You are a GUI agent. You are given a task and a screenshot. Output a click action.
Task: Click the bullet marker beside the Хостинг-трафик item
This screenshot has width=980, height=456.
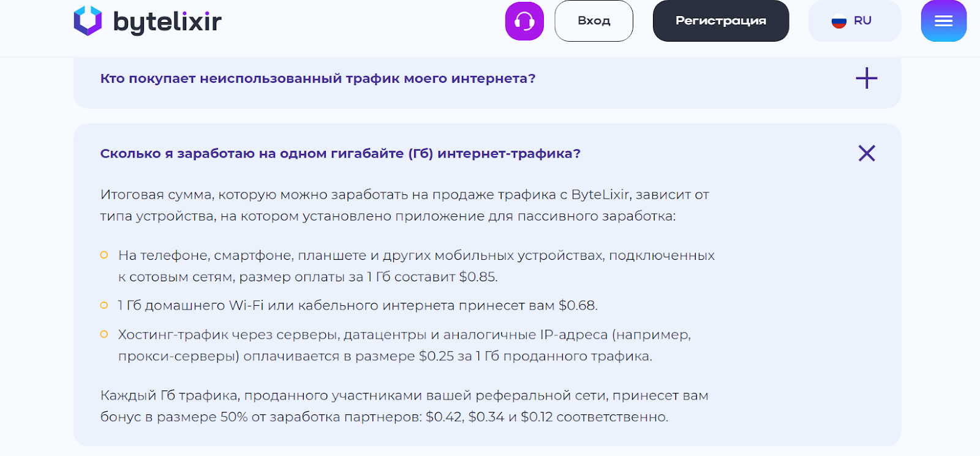104,334
